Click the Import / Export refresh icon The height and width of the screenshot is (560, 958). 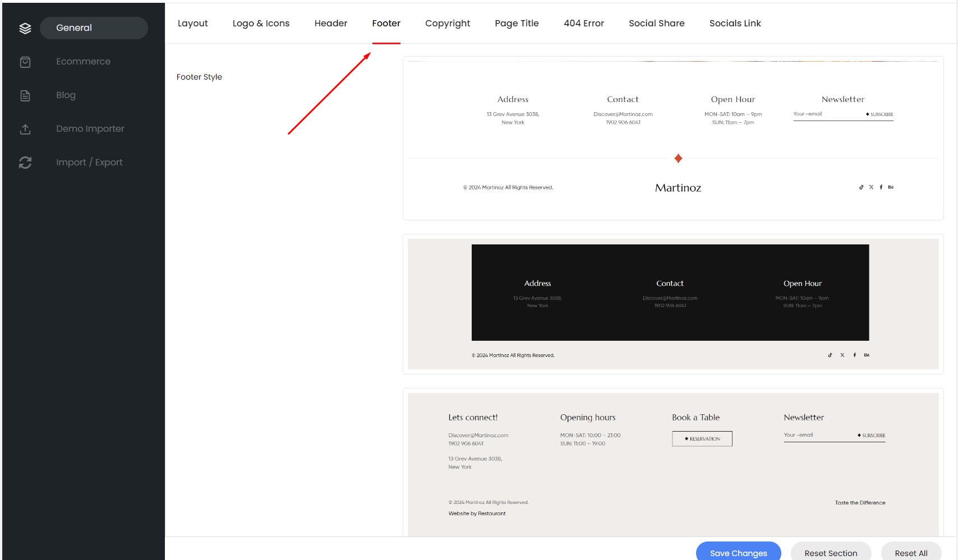click(x=25, y=163)
